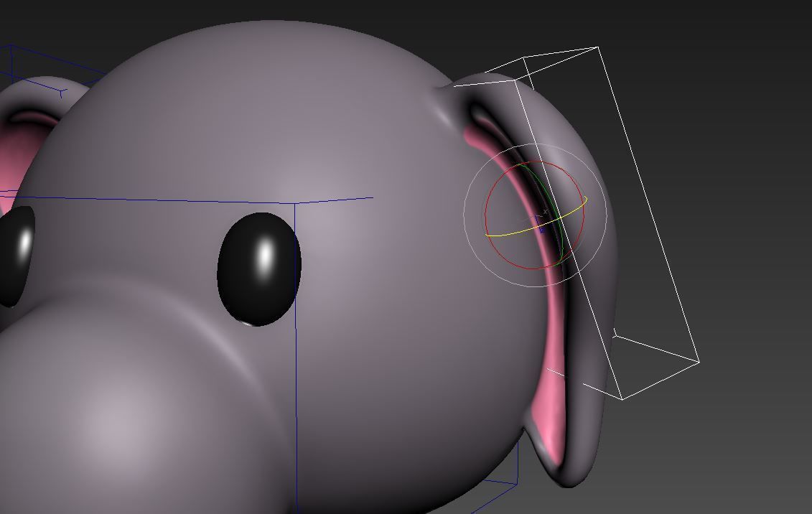Select the elephant's fully visible black eye

point(259,269)
